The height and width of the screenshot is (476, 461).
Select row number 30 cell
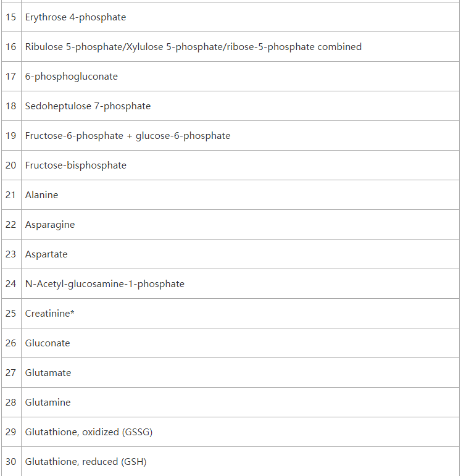(11, 461)
